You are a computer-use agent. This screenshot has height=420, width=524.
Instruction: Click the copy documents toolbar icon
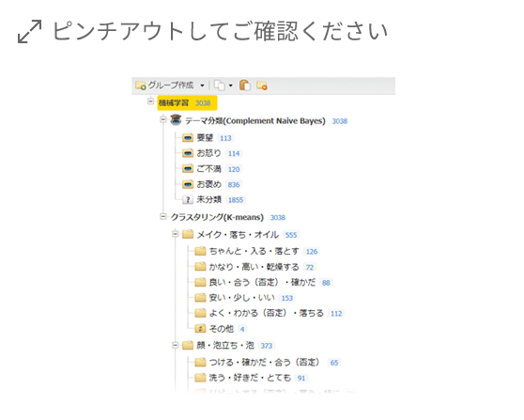pos(220,86)
